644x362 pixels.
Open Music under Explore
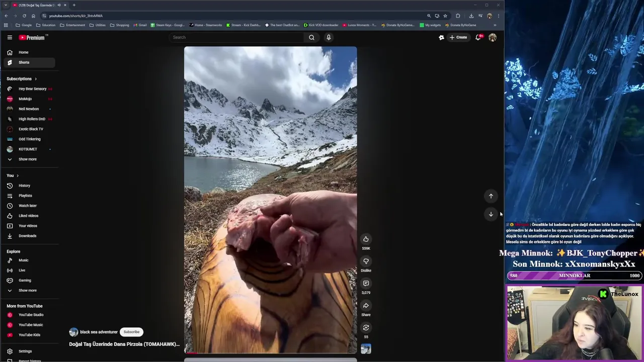(x=28, y=260)
